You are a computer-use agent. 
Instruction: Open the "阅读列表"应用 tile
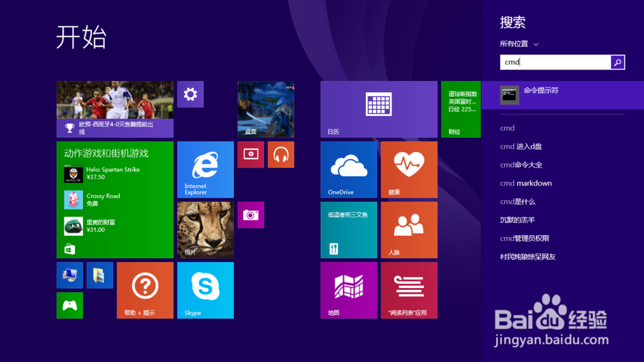(x=409, y=291)
